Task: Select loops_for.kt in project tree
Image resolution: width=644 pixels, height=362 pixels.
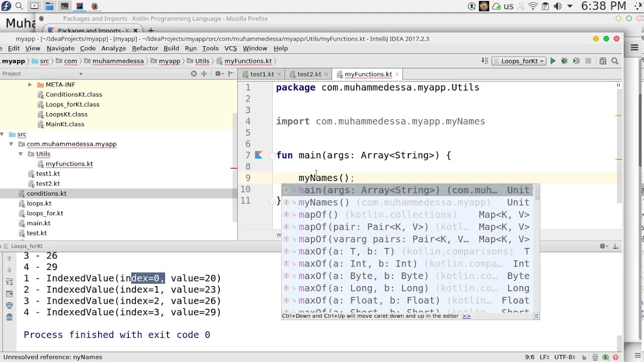Action: pyautogui.click(x=45, y=213)
